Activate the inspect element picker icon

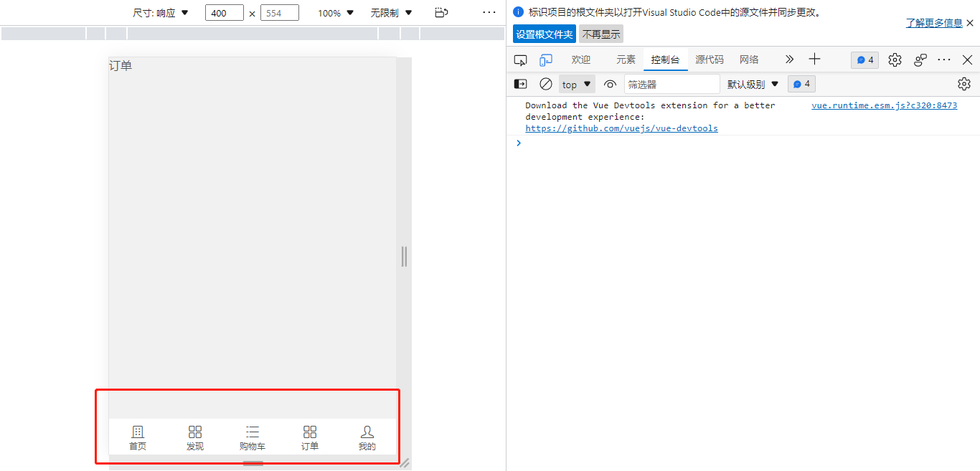[x=521, y=60]
